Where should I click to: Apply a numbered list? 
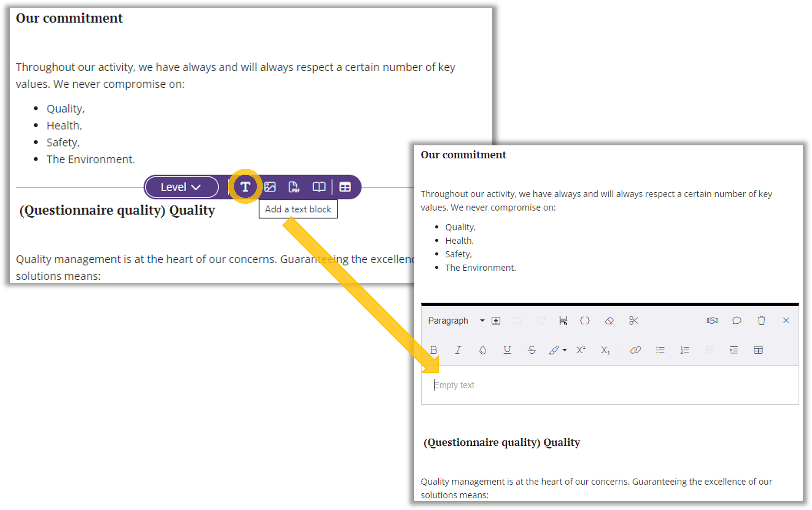coord(684,350)
